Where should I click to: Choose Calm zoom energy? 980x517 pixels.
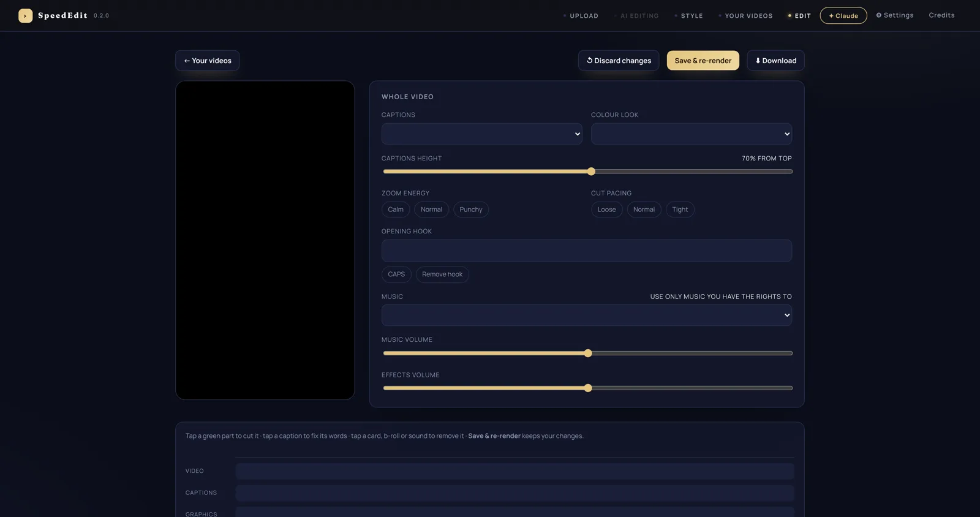(x=396, y=209)
